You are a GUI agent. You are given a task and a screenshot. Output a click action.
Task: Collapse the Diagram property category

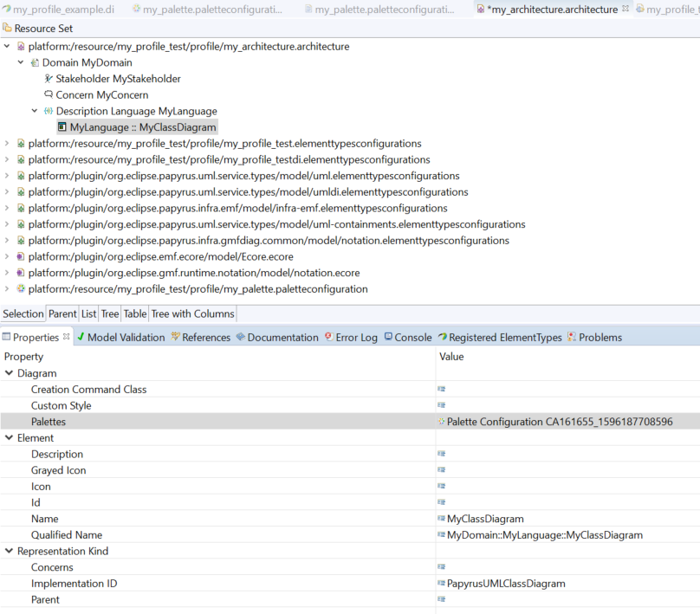[x=9, y=373]
